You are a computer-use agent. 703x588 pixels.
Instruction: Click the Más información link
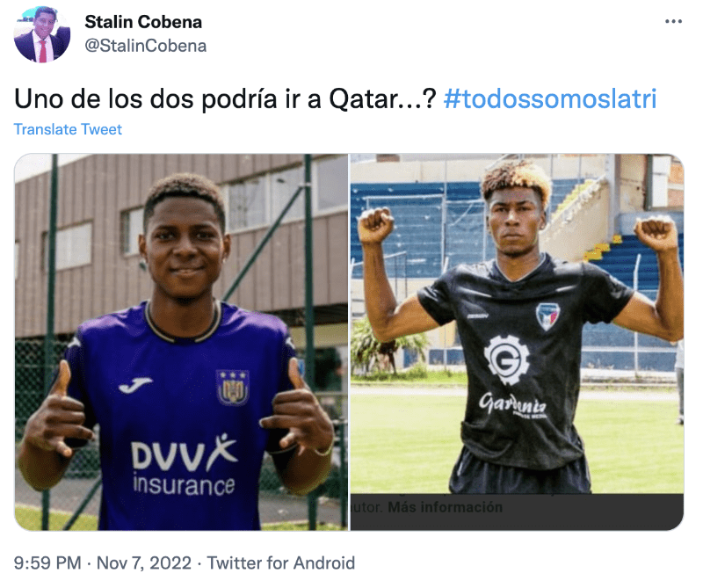pyautogui.click(x=445, y=507)
